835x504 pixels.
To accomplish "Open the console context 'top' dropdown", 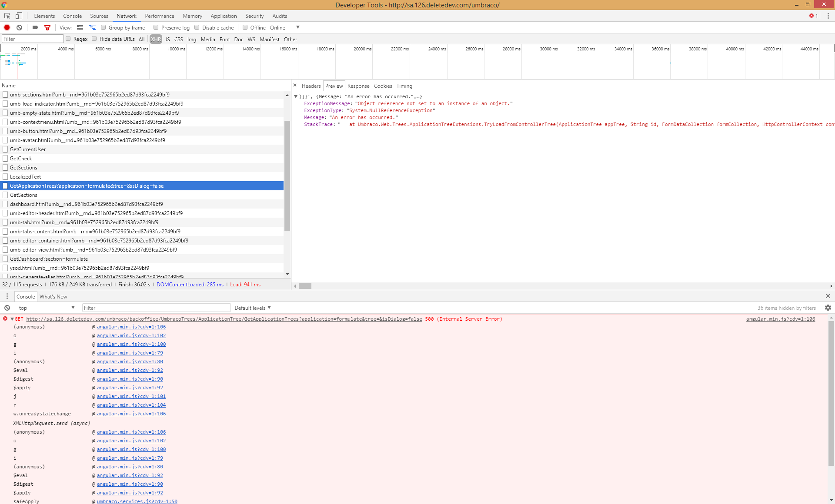I will [47, 308].
